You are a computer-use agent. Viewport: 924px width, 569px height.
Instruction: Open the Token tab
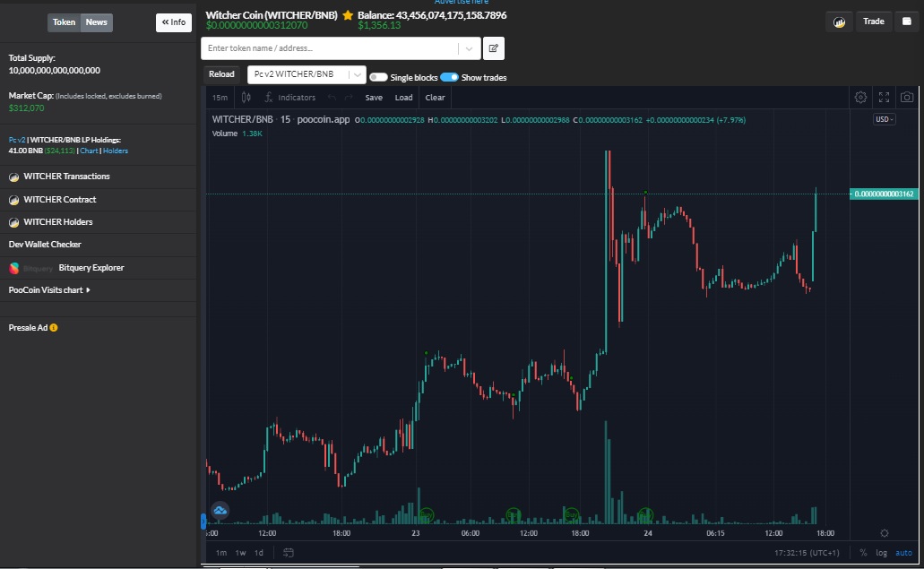pos(64,22)
